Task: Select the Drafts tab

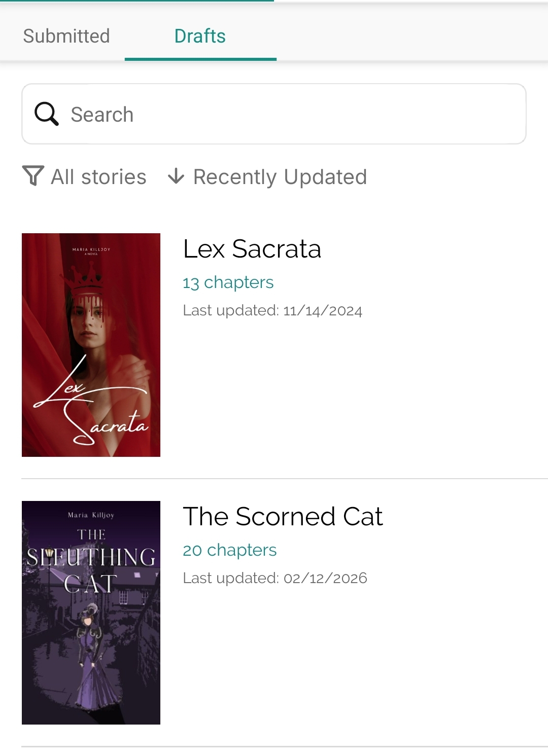Action: tap(200, 36)
